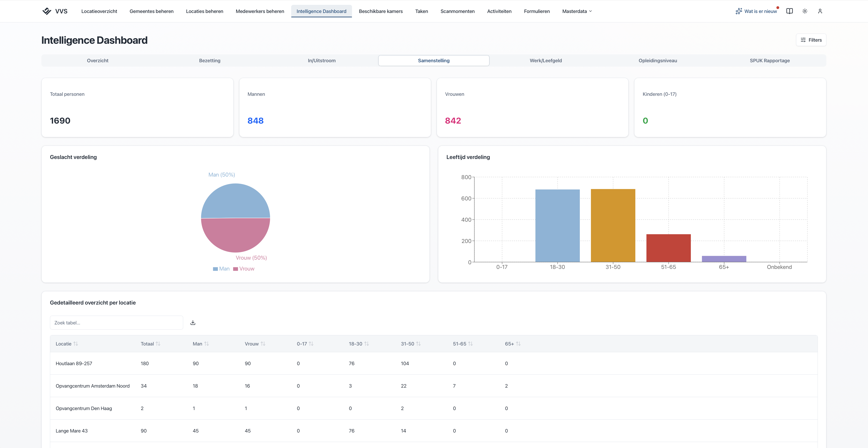The width and height of the screenshot is (868, 448).
Task: Open Beschikbare kamers in the navigation
Action: point(381,11)
